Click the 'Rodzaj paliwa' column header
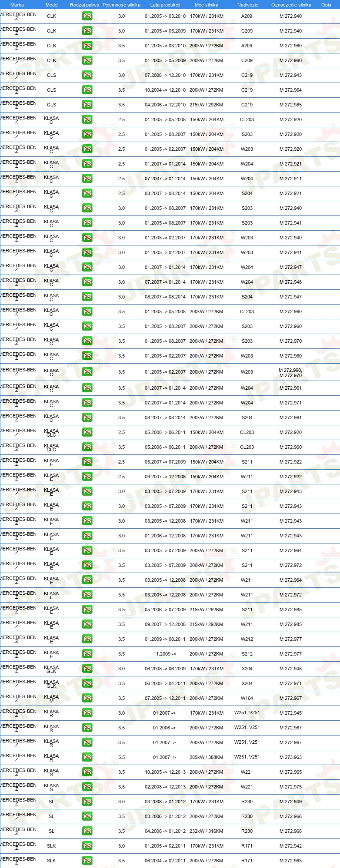 point(84,5)
